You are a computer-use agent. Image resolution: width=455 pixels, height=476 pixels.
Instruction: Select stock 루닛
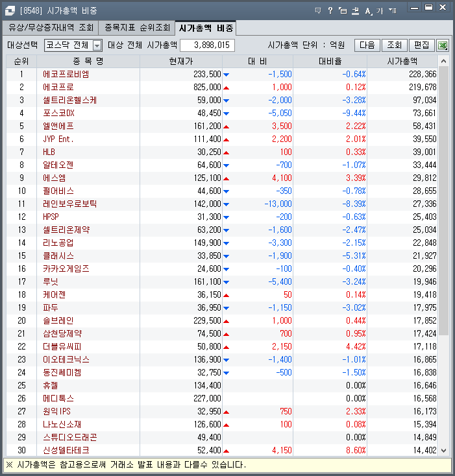[x=51, y=281]
